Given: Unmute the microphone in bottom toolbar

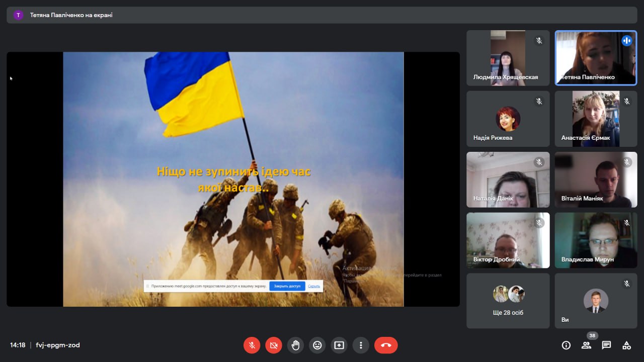Looking at the screenshot, I should (x=252, y=345).
